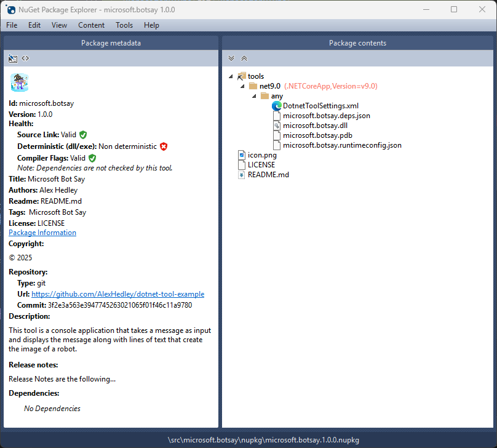
Task: Open the Tools menu
Action: click(x=124, y=25)
